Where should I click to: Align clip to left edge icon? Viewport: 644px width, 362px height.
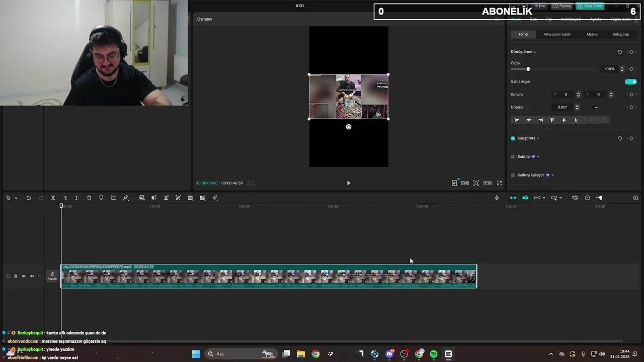coord(517,120)
